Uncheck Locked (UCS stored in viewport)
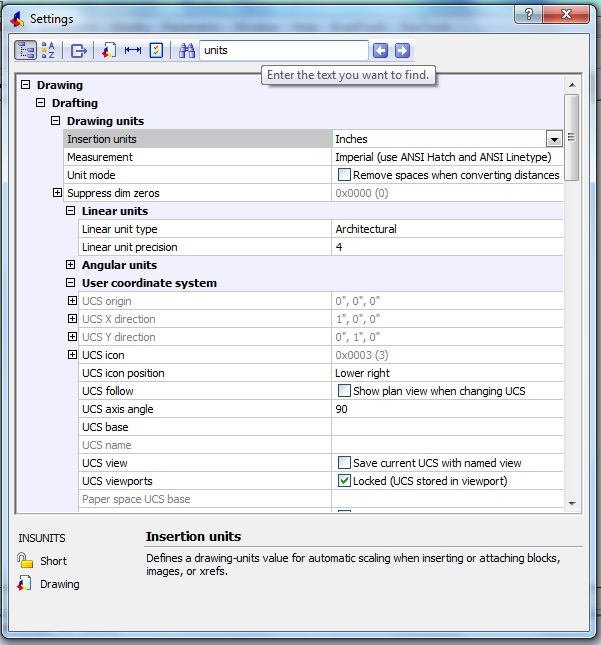Screen dimensions: 601x645 point(344,480)
